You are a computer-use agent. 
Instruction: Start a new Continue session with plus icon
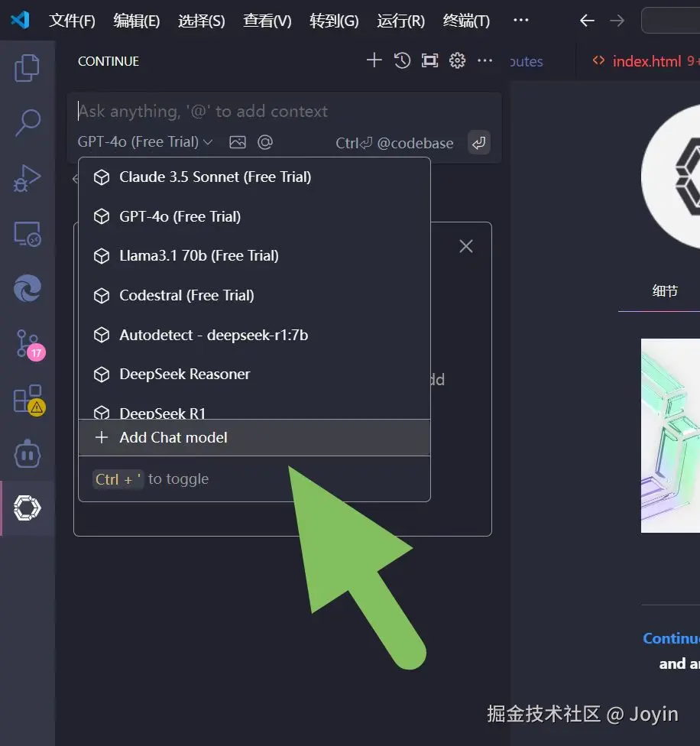click(x=374, y=60)
